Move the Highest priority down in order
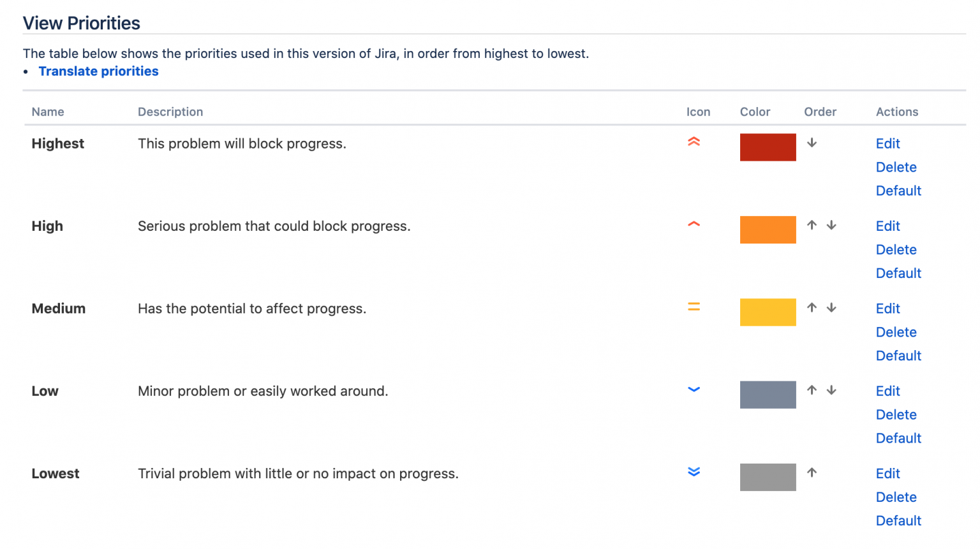 pyautogui.click(x=812, y=143)
